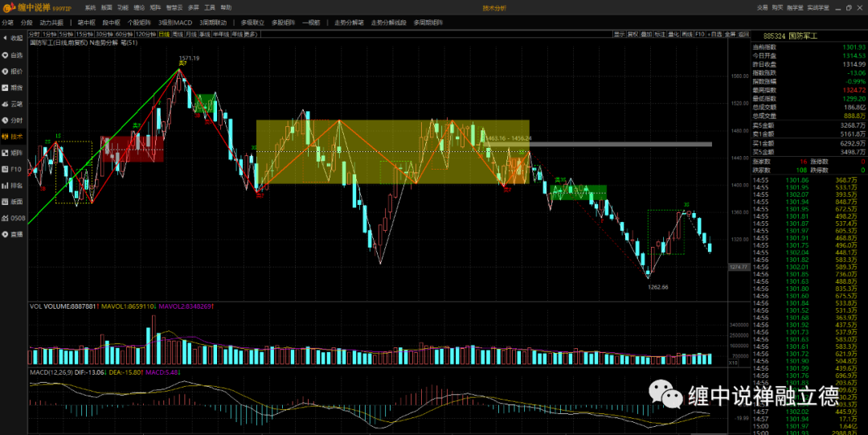The image size is (868, 435).
Task: Open 矩阵 matrix in left sidebar
Action: point(13,153)
